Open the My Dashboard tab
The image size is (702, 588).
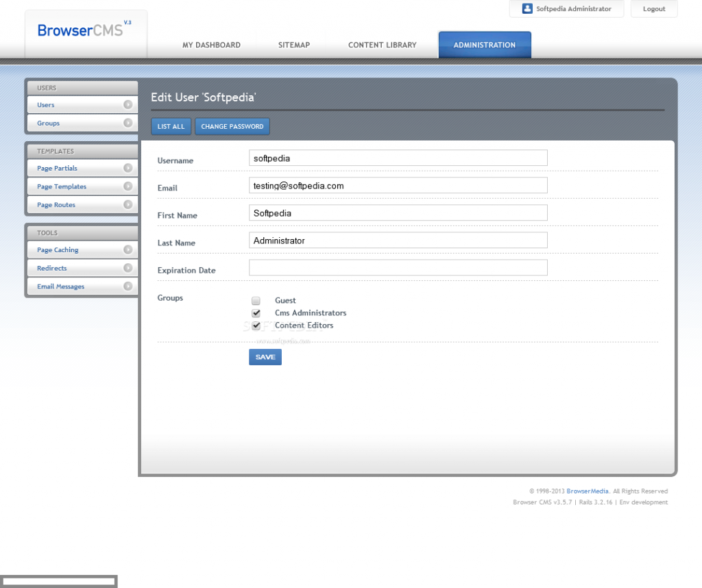(x=211, y=45)
